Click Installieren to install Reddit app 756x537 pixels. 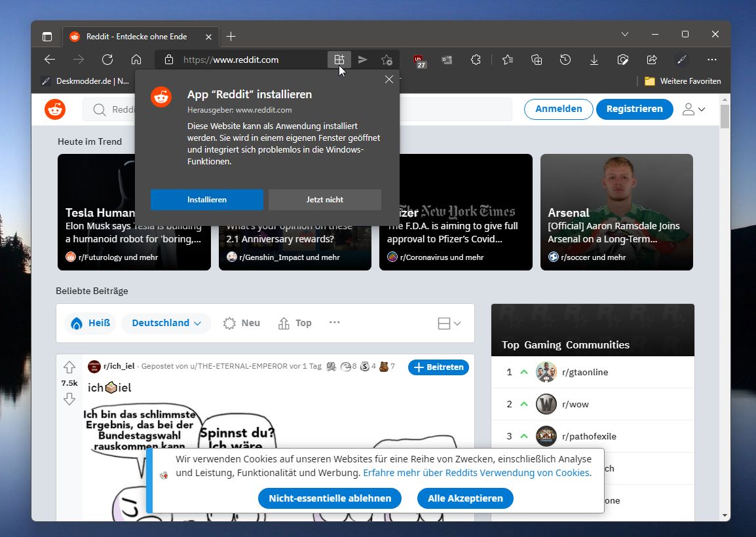pyautogui.click(x=207, y=200)
